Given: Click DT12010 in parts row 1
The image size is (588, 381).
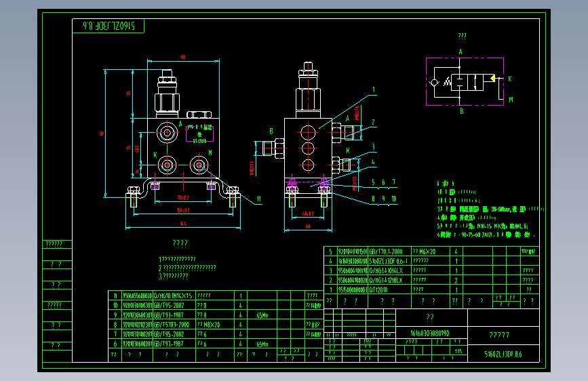Looking at the screenshot, I should pos(378,289).
